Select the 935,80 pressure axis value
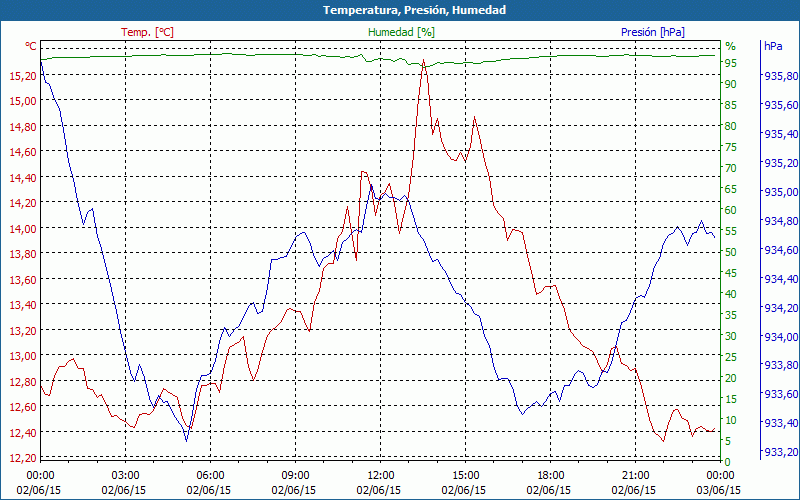 tap(780, 76)
